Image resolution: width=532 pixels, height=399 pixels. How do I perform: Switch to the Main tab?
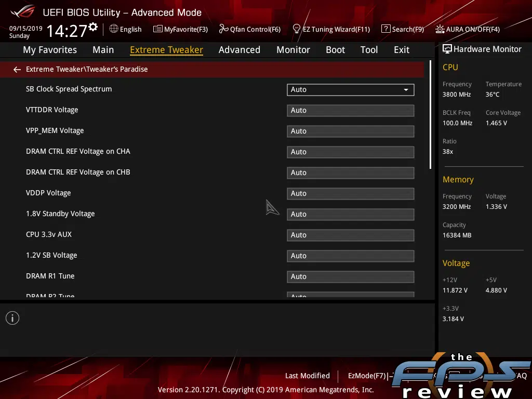[x=103, y=50]
